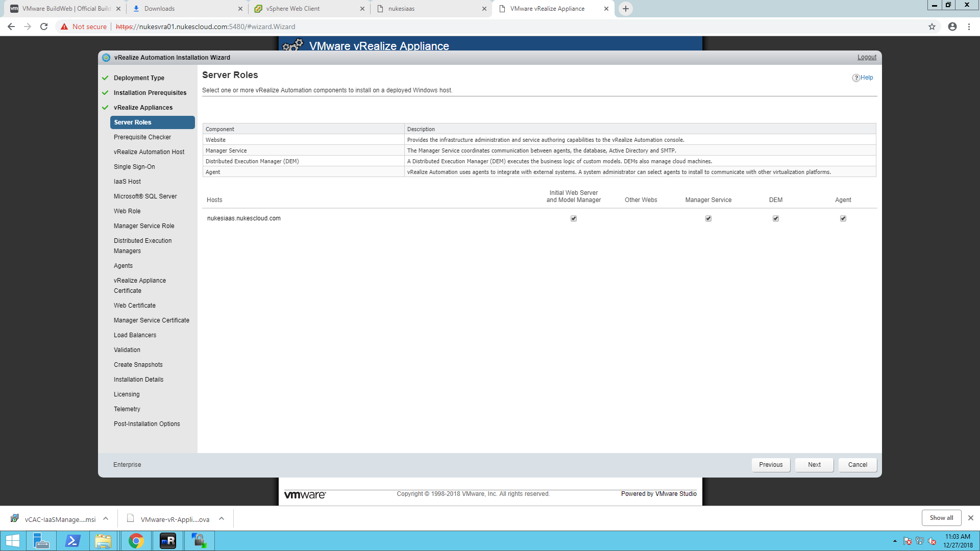Click the Logout link
Screen dimensions: 980x551
point(867,57)
